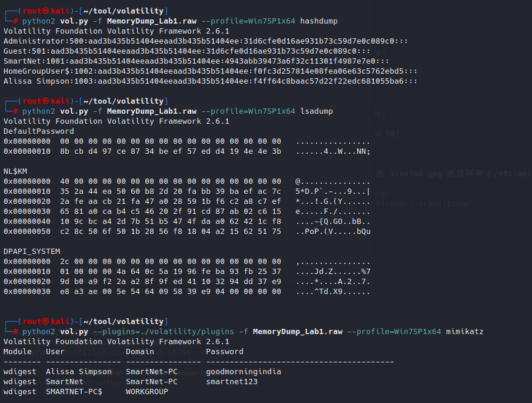Click the SMARTNET-PC$ user entry

(x=74, y=392)
